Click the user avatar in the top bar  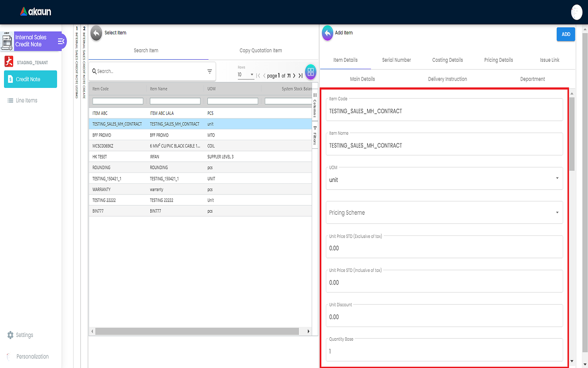pyautogui.click(x=576, y=12)
